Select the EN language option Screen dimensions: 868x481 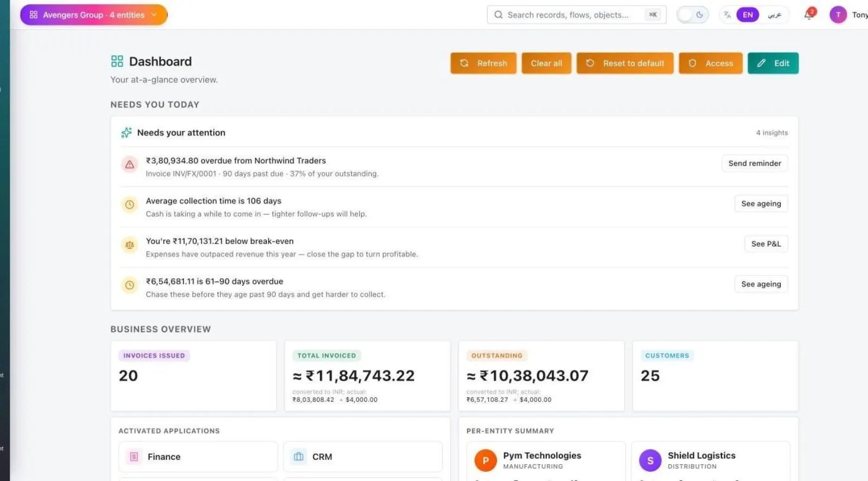pos(748,15)
